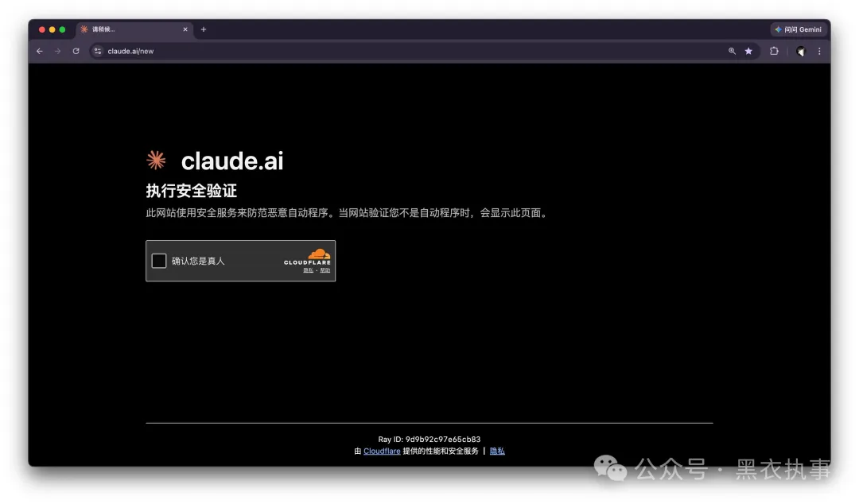Click the Cloudflare logo in the widget

click(x=307, y=257)
